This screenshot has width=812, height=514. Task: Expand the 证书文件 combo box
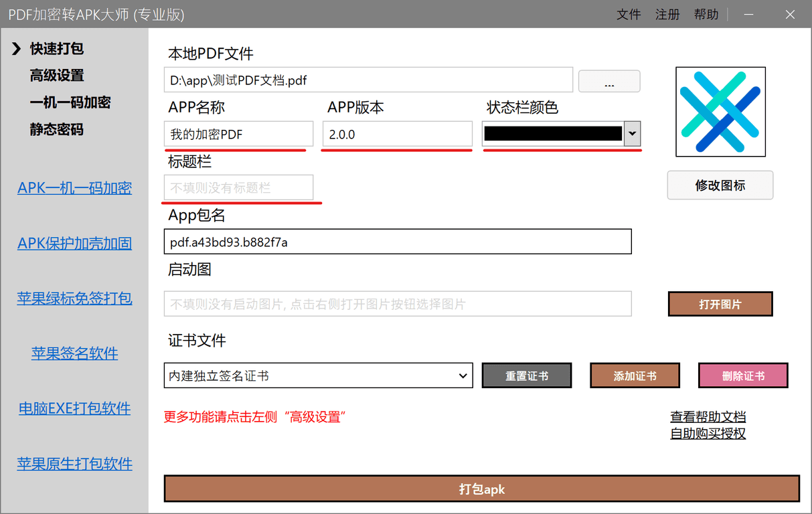[x=465, y=375]
